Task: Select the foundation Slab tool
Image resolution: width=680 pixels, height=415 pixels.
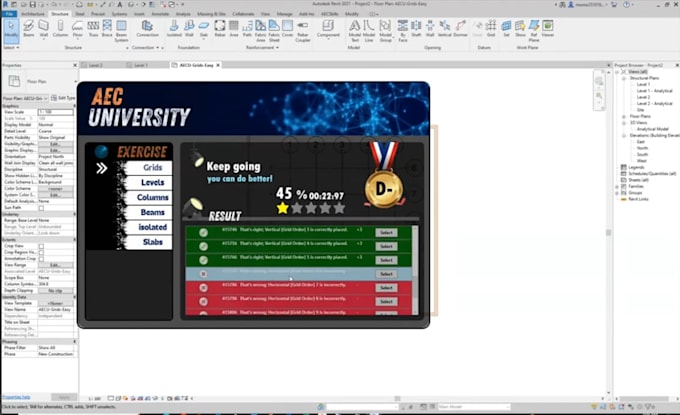Action: coord(203,29)
